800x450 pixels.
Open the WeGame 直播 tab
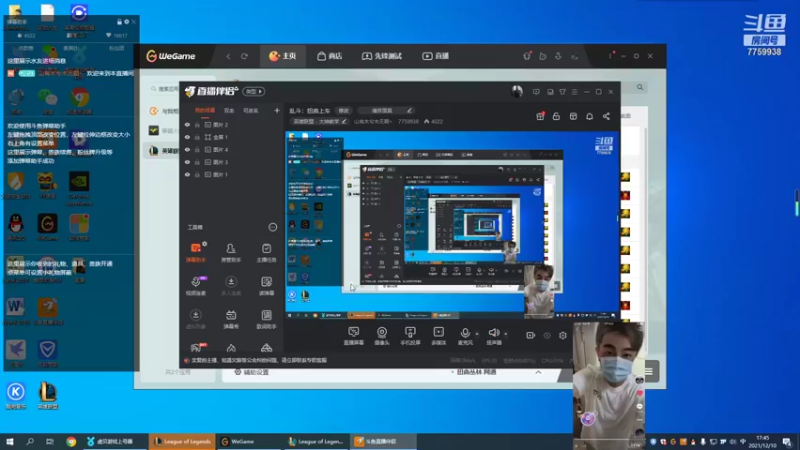(436, 56)
